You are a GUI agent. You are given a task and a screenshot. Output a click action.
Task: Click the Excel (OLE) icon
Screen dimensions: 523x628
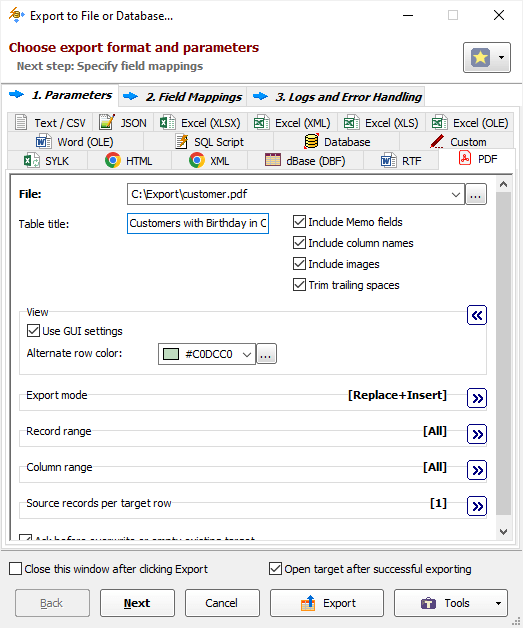[x=439, y=122]
